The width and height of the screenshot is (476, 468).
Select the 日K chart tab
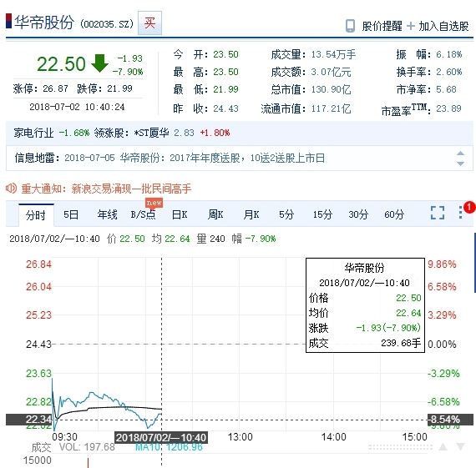coord(180,214)
